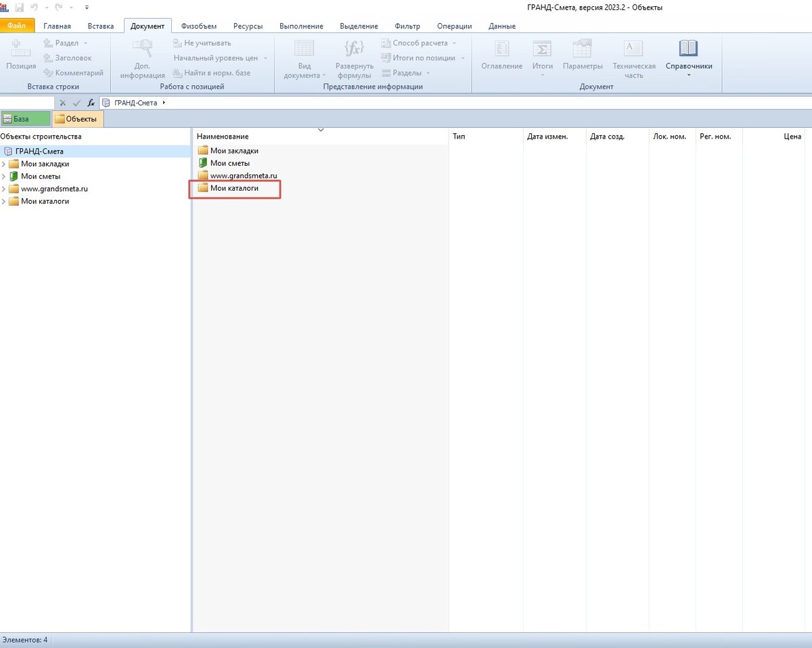Click the Лок. ном. column header

point(672,137)
